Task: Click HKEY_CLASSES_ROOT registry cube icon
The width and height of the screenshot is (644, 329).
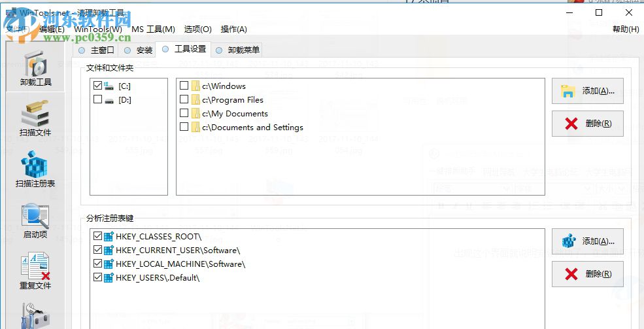Action: tap(109, 236)
